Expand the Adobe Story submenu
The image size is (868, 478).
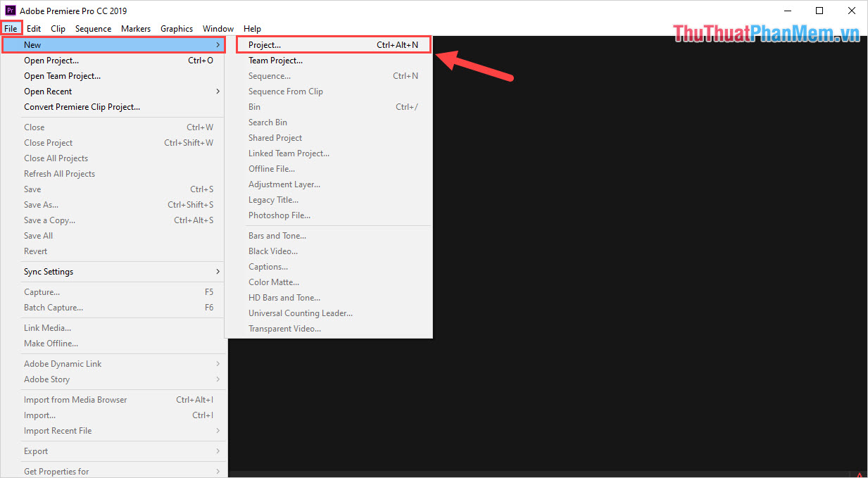point(113,379)
